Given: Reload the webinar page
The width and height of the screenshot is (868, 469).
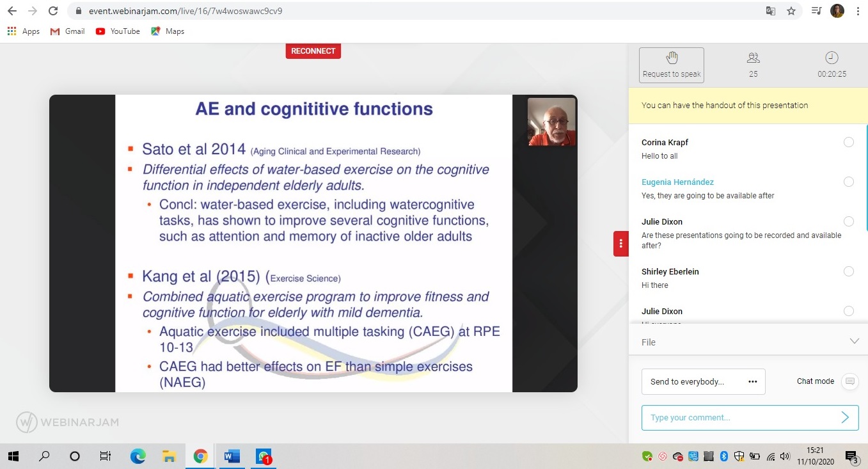Looking at the screenshot, I should 53,11.
